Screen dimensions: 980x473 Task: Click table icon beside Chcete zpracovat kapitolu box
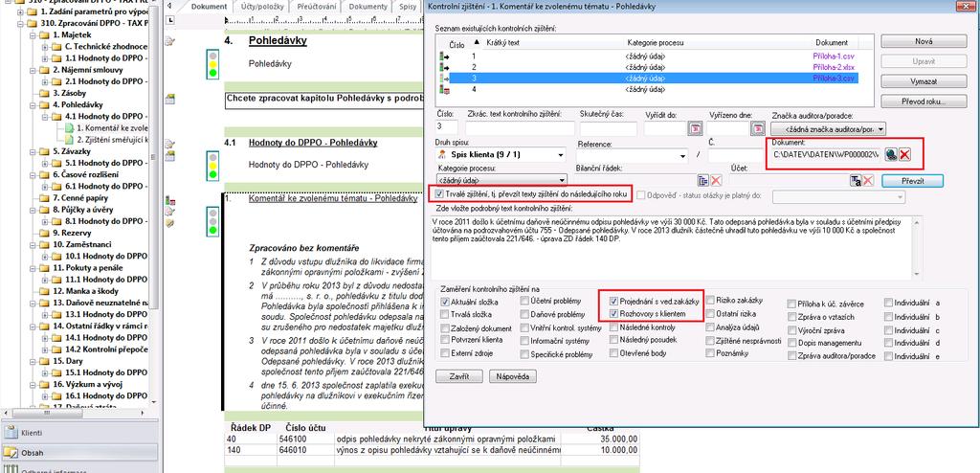click(169, 99)
